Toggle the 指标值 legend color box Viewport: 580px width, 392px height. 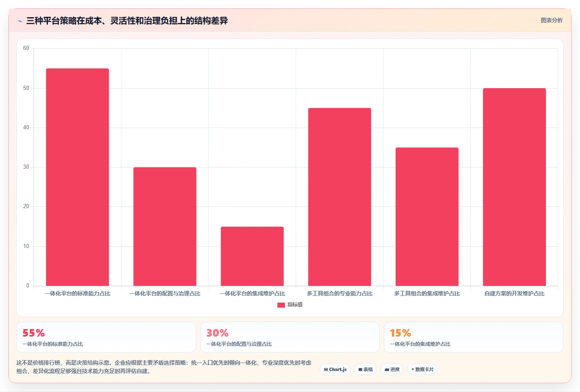(x=281, y=305)
